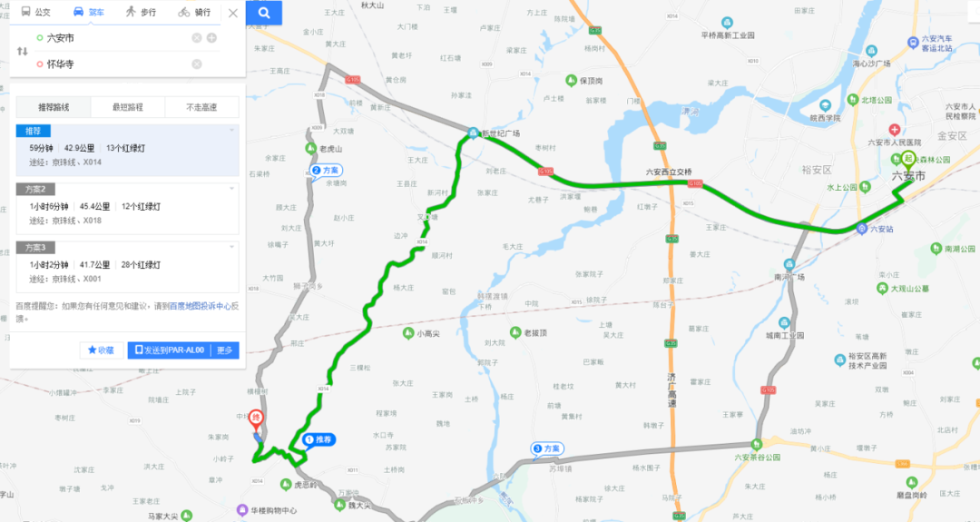The height and width of the screenshot is (522, 980).
Task: Select 最短路程 route preference
Action: click(128, 107)
